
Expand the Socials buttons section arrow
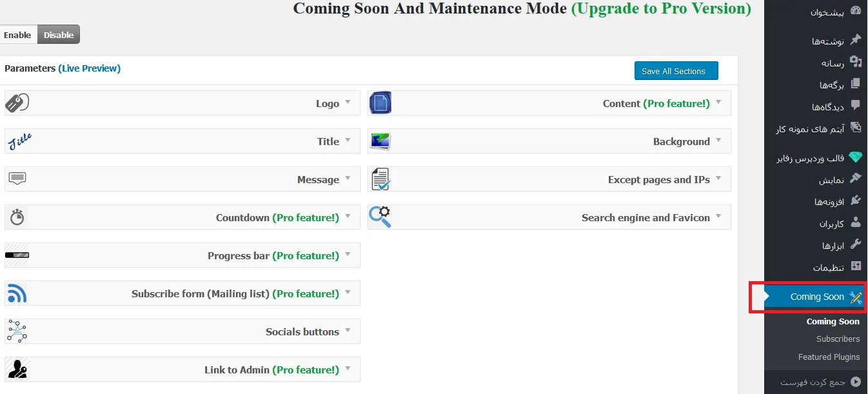[348, 330]
